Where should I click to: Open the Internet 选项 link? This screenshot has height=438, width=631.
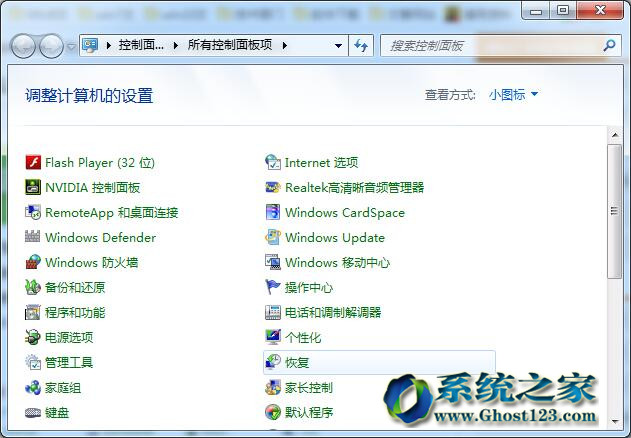click(x=322, y=163)
